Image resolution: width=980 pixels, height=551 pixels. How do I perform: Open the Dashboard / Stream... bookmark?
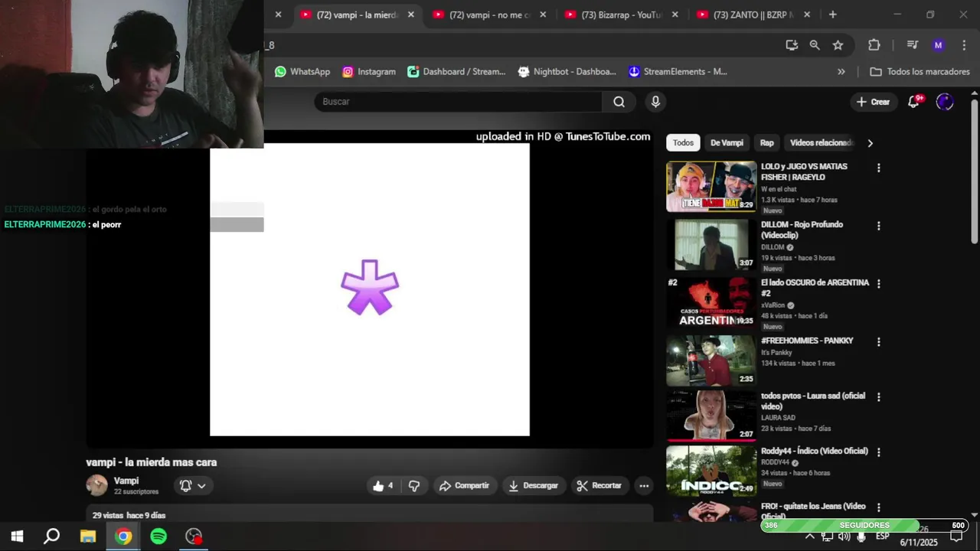[456, 71]
